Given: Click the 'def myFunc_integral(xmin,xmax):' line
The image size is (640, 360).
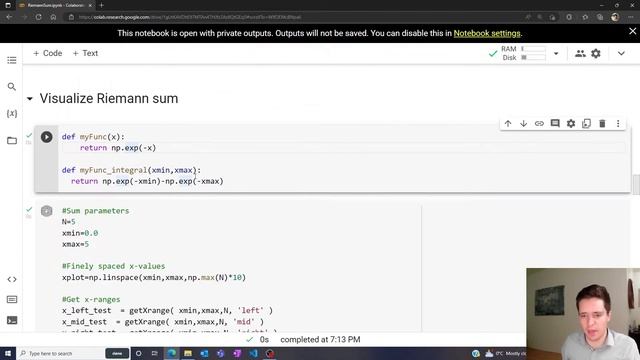Looking at the screenshot, I should tap(131, 170).
